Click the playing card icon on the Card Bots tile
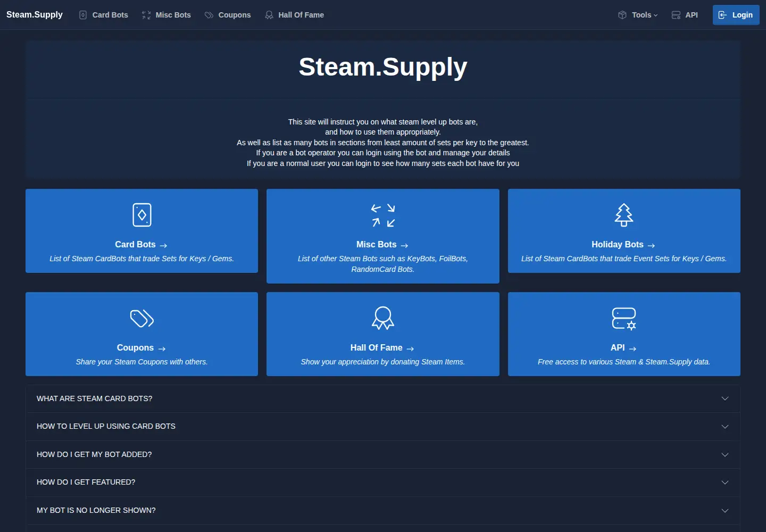 [142, 215]
